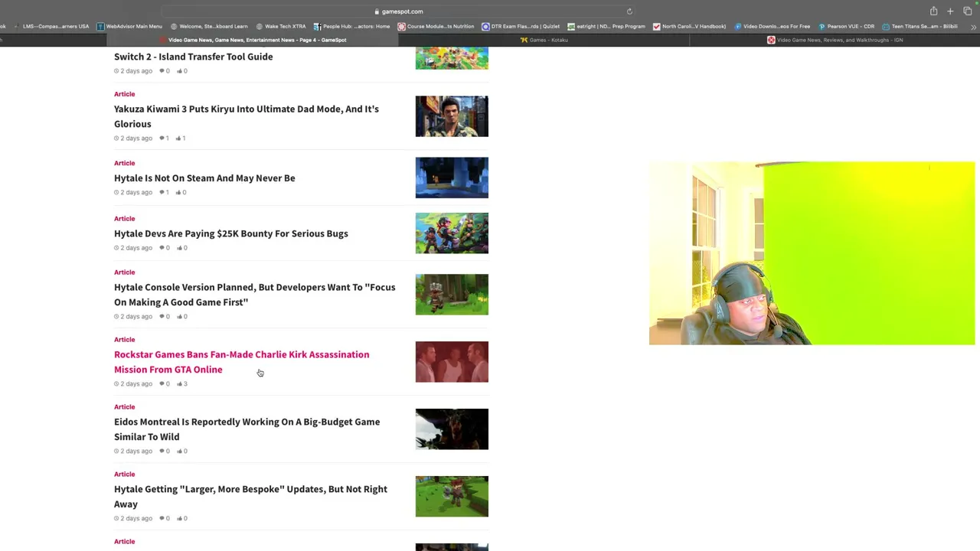Open comments on Hytale Larger Updates article
The width and height of the screenshot is (980, 551).
[165, 519]
